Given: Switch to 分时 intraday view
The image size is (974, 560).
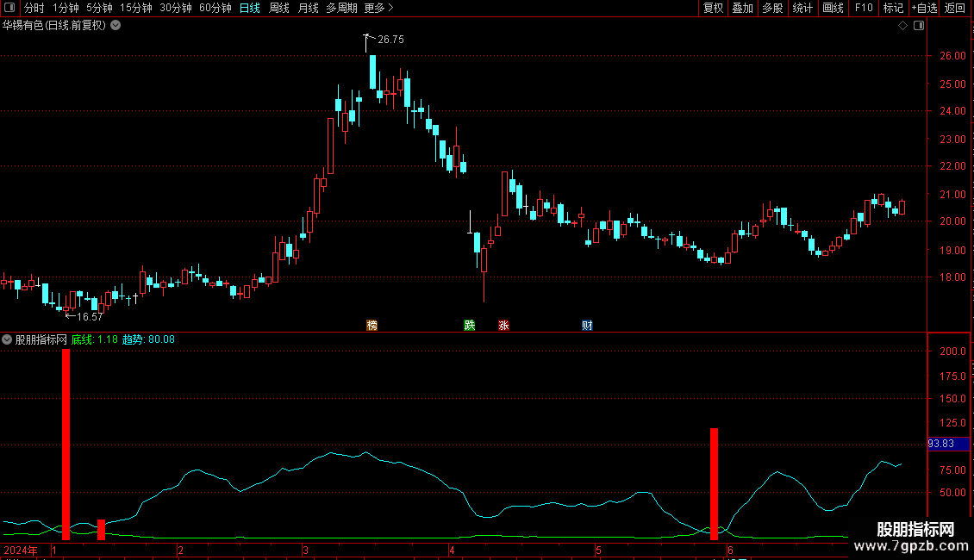Looking at the screenshot, I should [34, 8].
